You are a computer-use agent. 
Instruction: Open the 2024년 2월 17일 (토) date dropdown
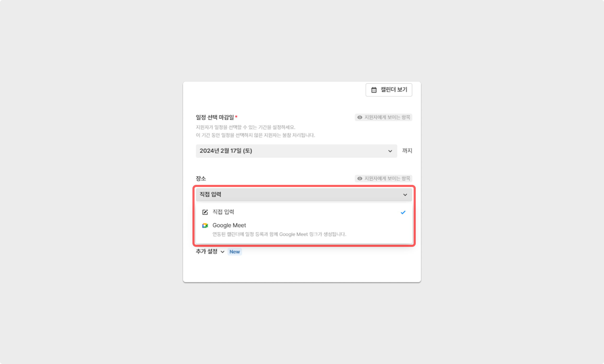click(x=296, y=151)
